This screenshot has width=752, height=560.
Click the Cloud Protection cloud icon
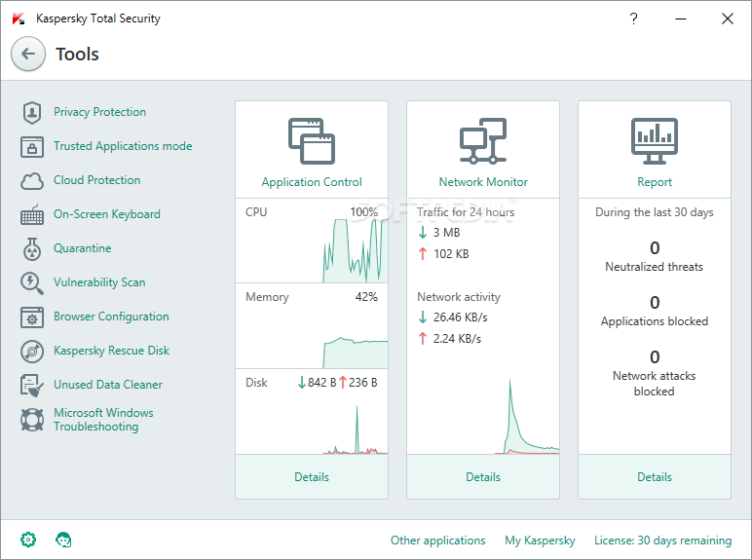[32, 181]
